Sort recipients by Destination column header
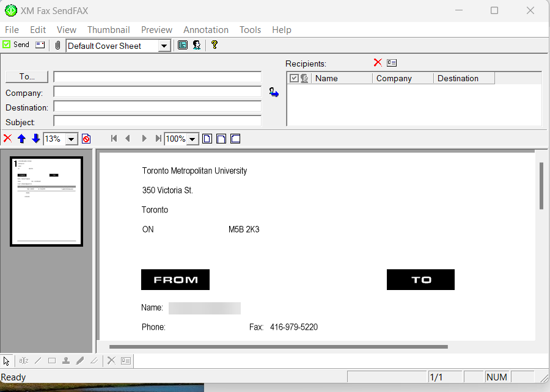The height and width of the screenshot is (392, 550). [464, 79]
